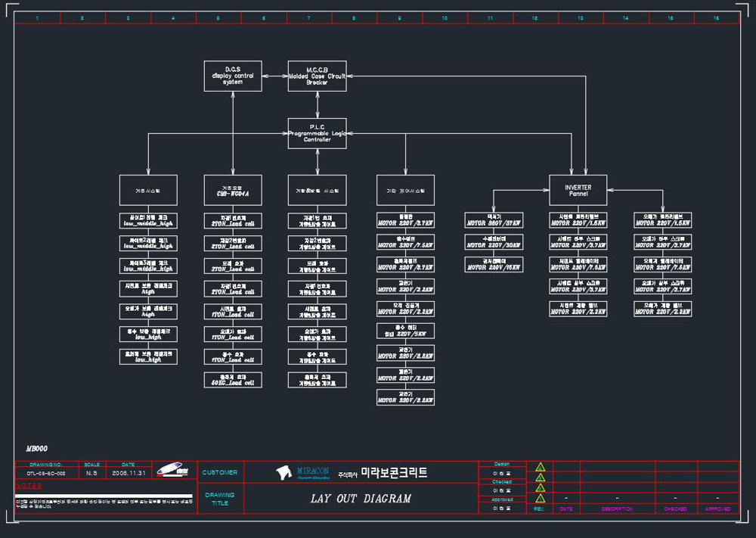756x538 pixels.
Task: Click the red NOTES heading
Action: click(x=29, y=486)
